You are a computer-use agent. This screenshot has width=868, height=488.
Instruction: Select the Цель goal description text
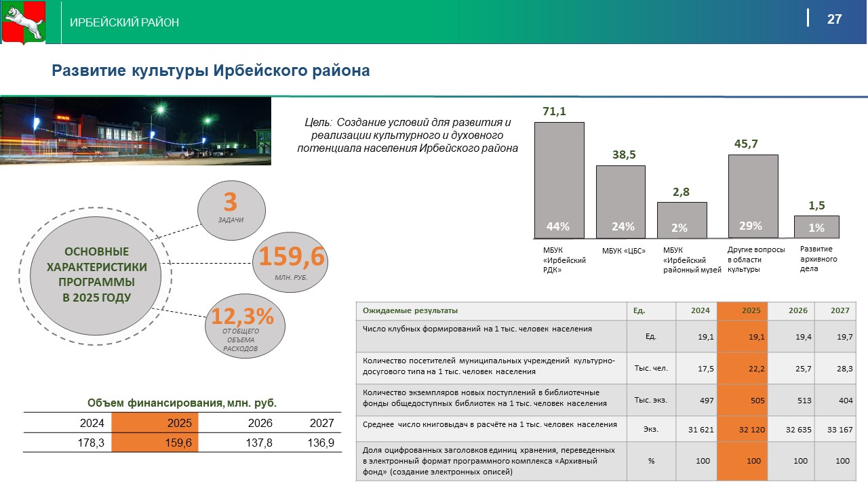407,135
